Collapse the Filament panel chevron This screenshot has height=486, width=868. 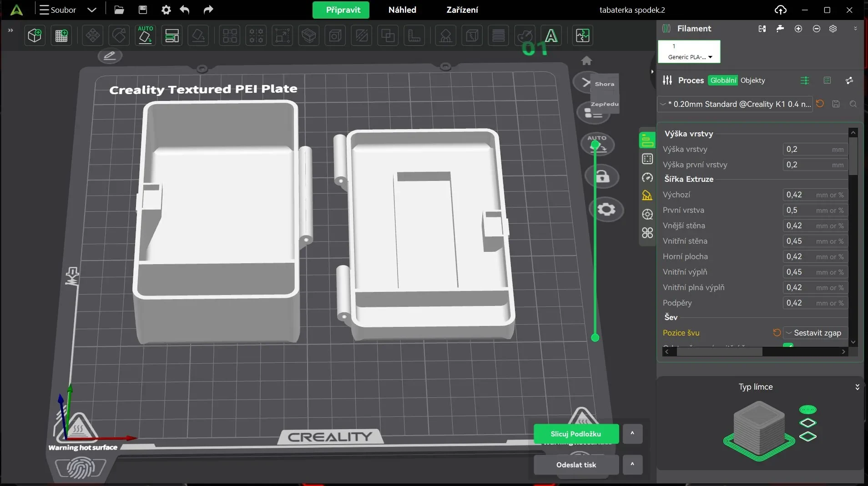[855, 29]
